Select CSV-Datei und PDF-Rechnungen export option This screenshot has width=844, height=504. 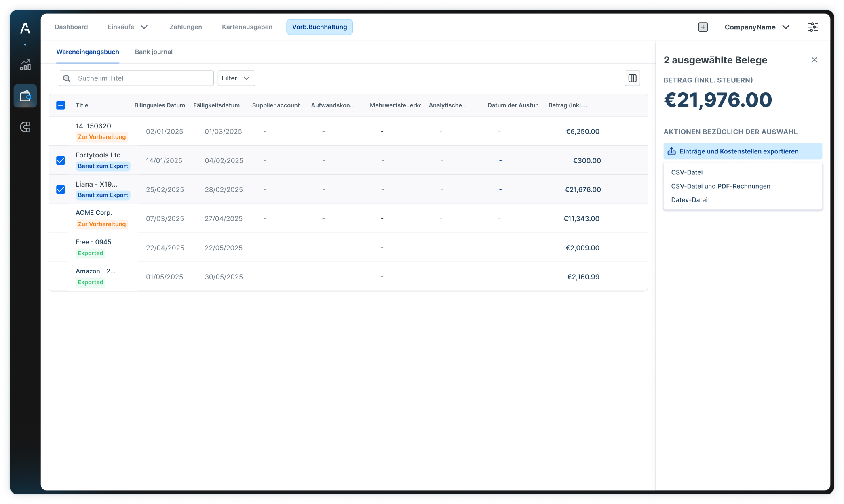point(720,186)
